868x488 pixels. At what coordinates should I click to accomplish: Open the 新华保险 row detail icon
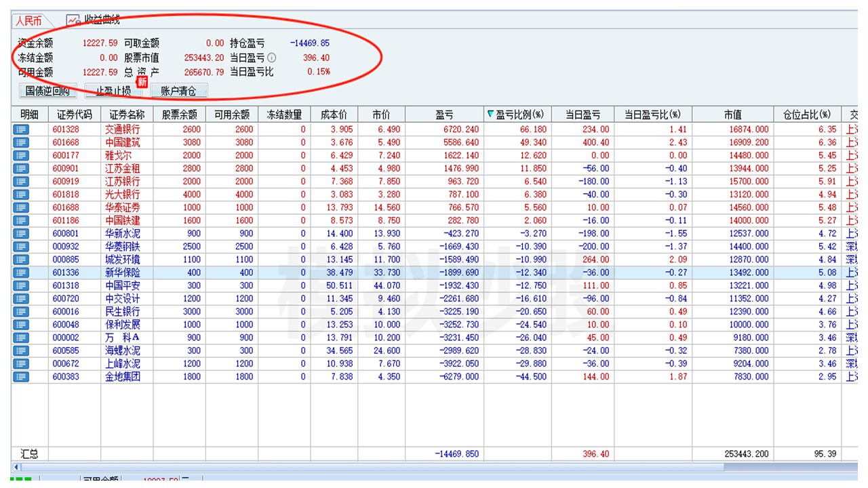pyautogui.click(x=21, y=272)
